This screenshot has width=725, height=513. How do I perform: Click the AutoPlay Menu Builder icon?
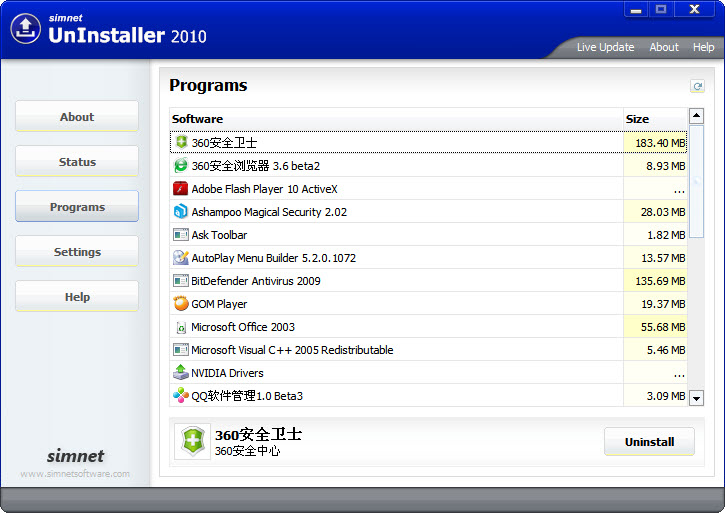tap(180, 258)
